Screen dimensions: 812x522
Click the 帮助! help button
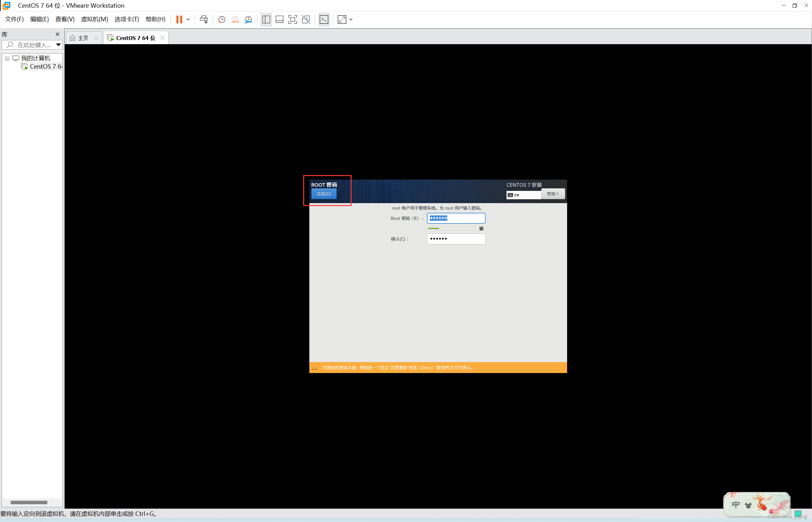(x=553, y=194)
